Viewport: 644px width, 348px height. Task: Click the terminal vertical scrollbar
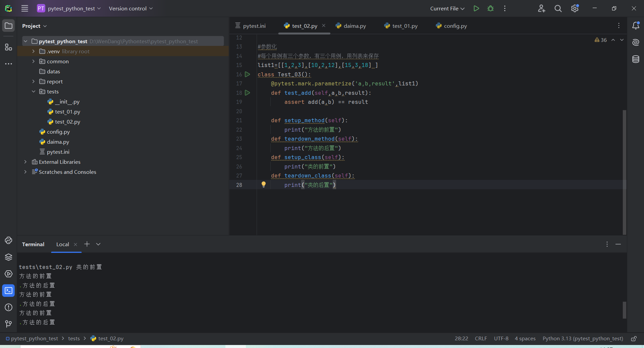point(624,310)
